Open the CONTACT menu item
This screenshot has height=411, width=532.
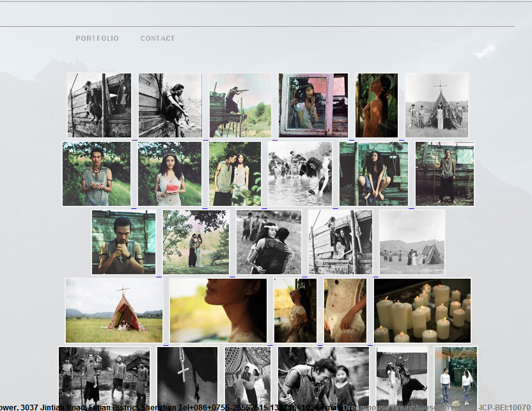(157, 38)
